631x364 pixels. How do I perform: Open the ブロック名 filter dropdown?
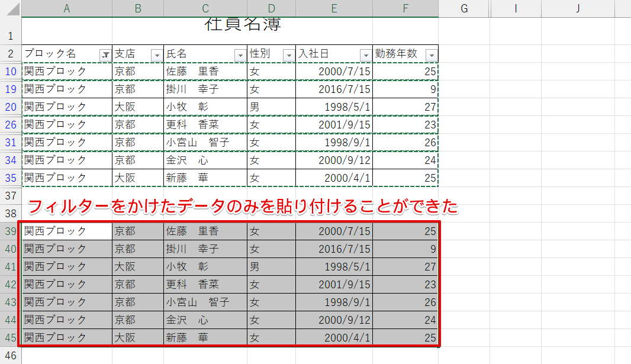(105, 55)
